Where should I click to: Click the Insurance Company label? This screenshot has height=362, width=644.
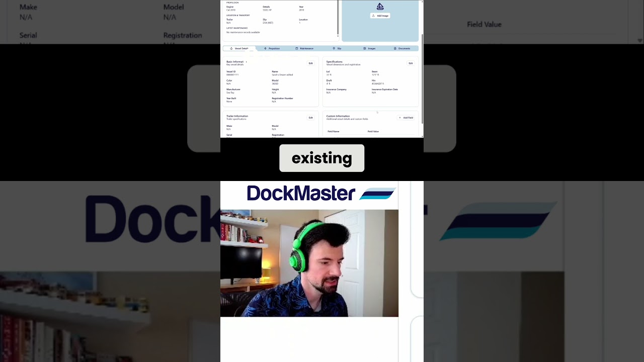(x=337, y=89)
